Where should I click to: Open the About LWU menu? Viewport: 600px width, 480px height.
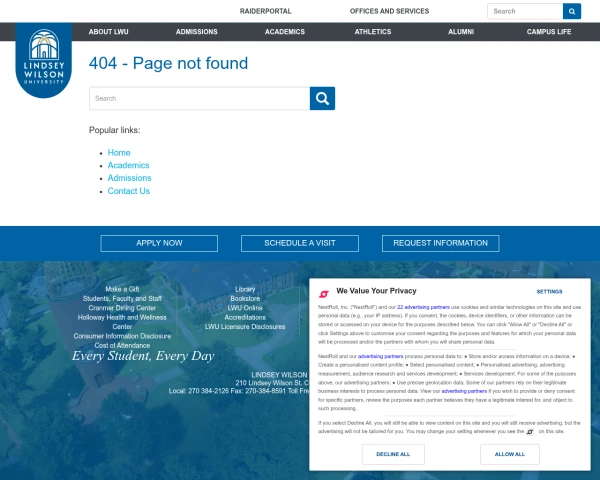[109, 32]
